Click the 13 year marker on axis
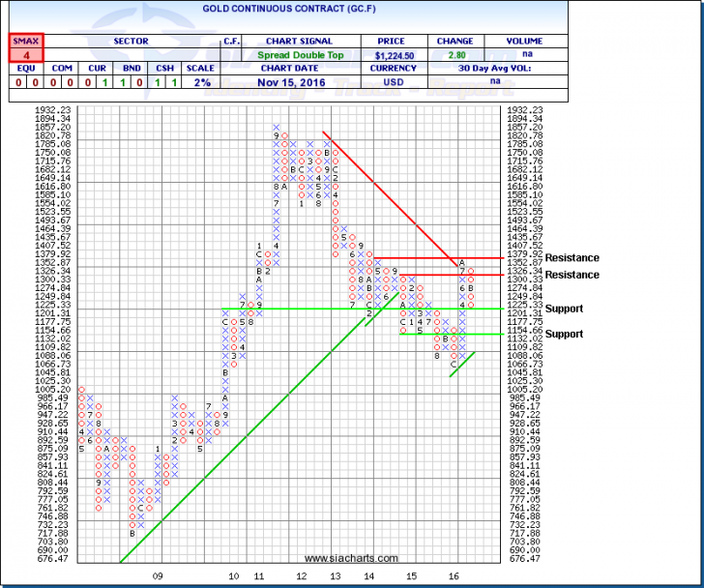 pos(335,575)
